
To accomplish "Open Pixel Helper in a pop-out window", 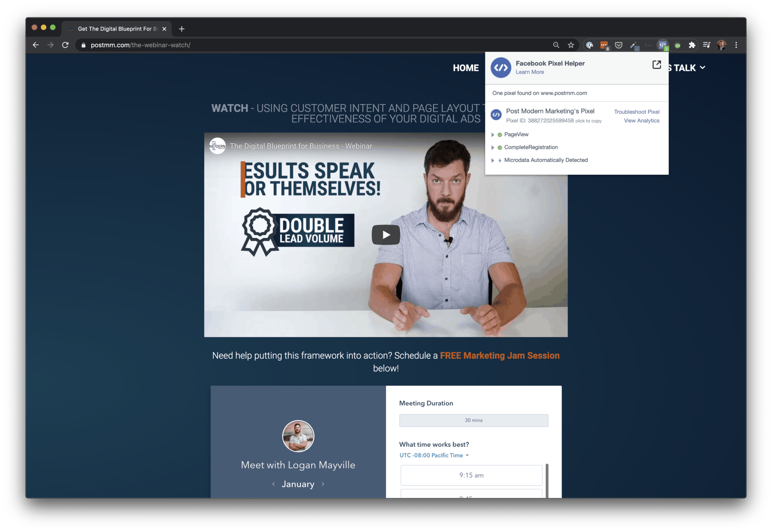I will [657, 64].
